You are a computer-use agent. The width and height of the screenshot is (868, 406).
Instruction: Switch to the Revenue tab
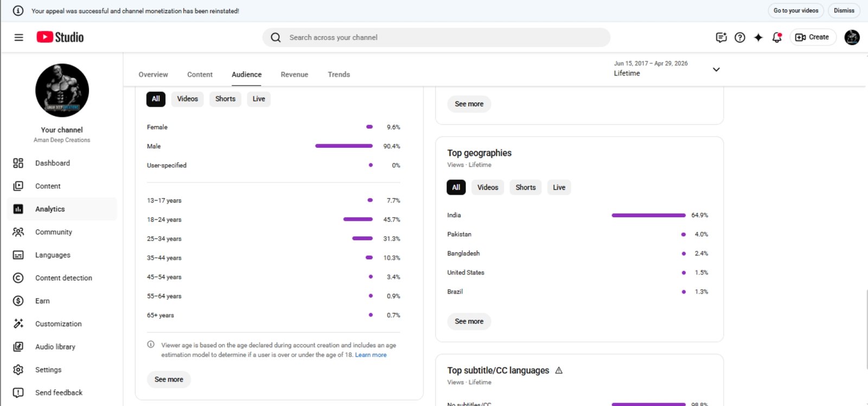[x=294, y=74]
